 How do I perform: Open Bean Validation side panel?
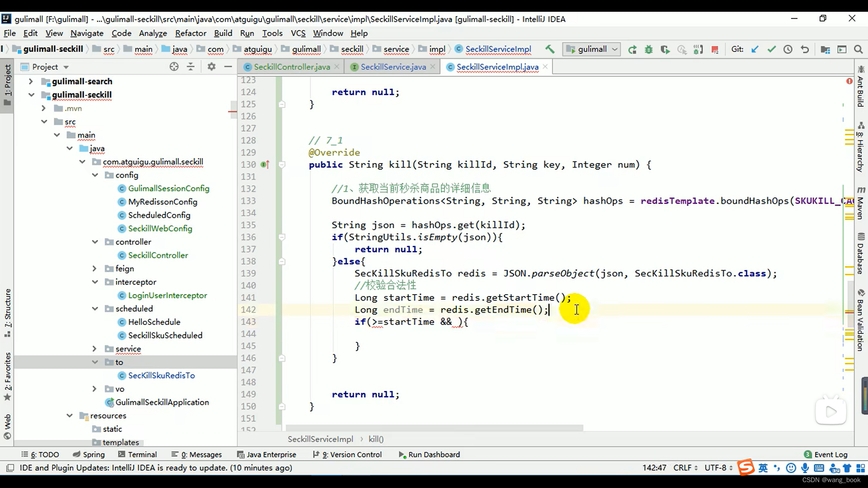860,320
